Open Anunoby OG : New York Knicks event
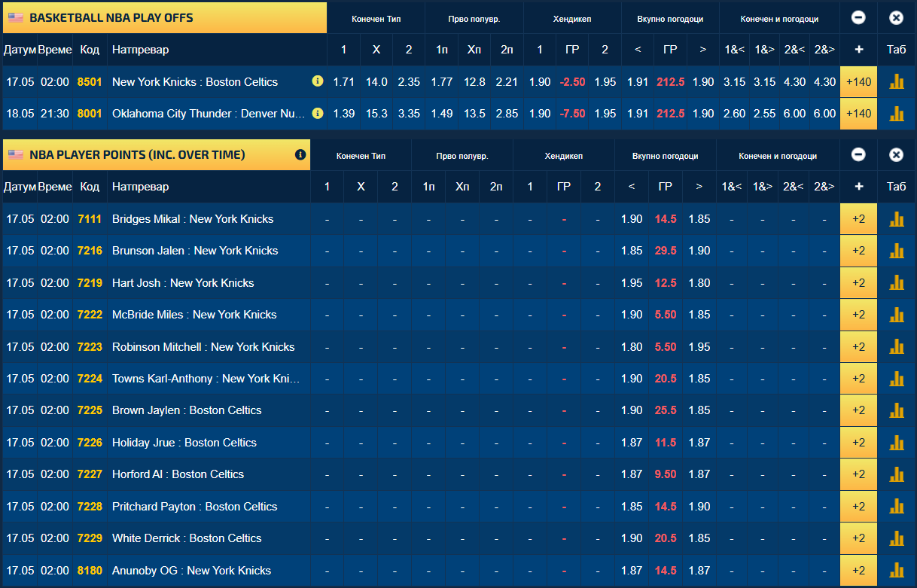The image size is (917, 588). coord(191,571)
